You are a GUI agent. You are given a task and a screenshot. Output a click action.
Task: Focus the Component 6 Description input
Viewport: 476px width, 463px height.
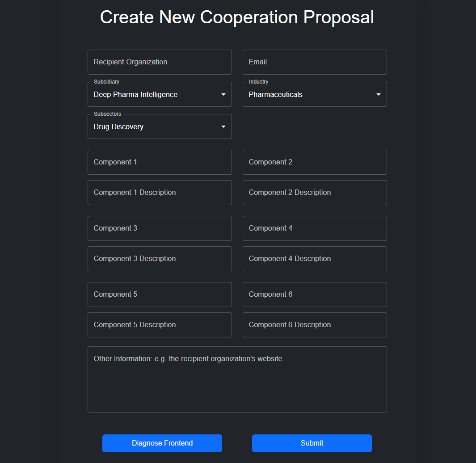314,325
